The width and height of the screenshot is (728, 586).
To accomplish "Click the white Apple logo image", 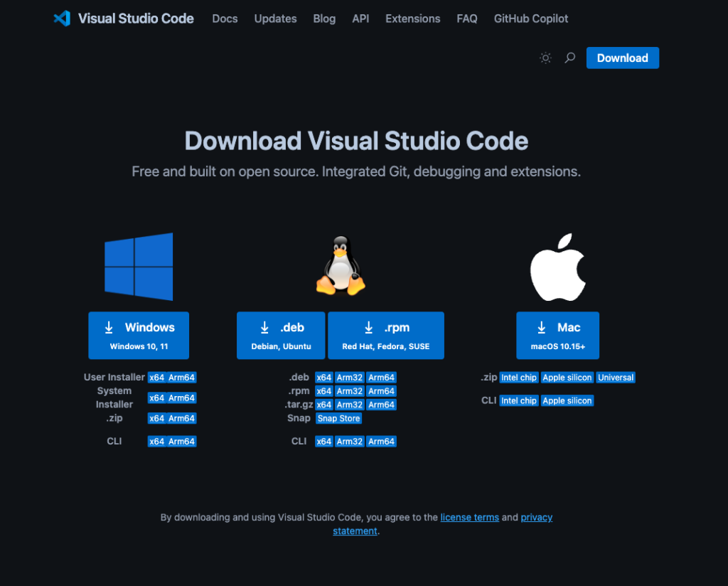I will point(558,266).
